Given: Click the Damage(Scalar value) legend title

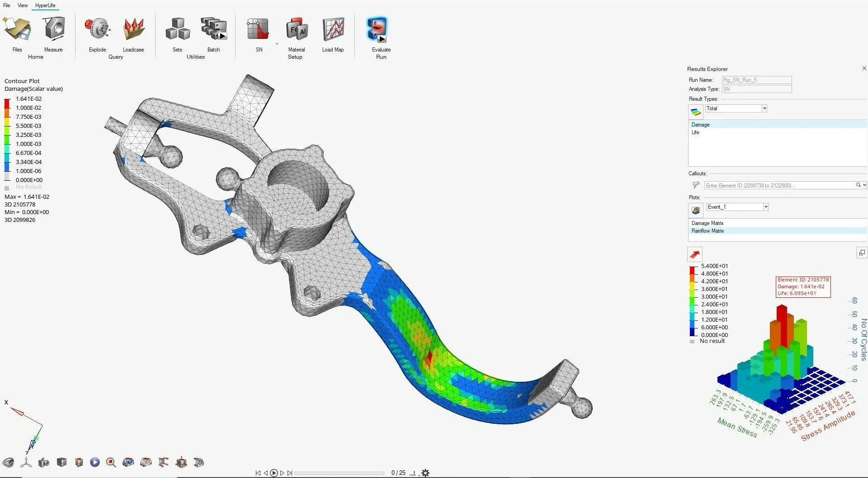Looking at the screenshot, I should coord(34,89).
